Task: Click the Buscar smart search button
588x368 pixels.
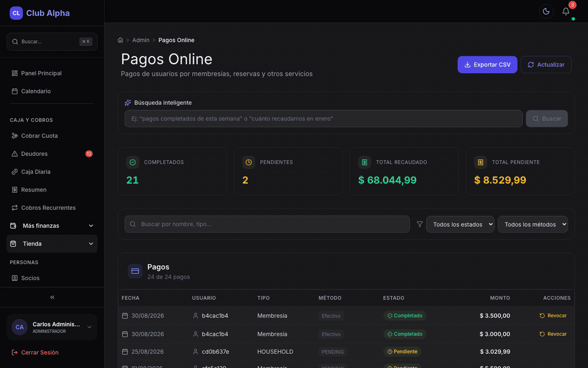Action: coord(547,119)
